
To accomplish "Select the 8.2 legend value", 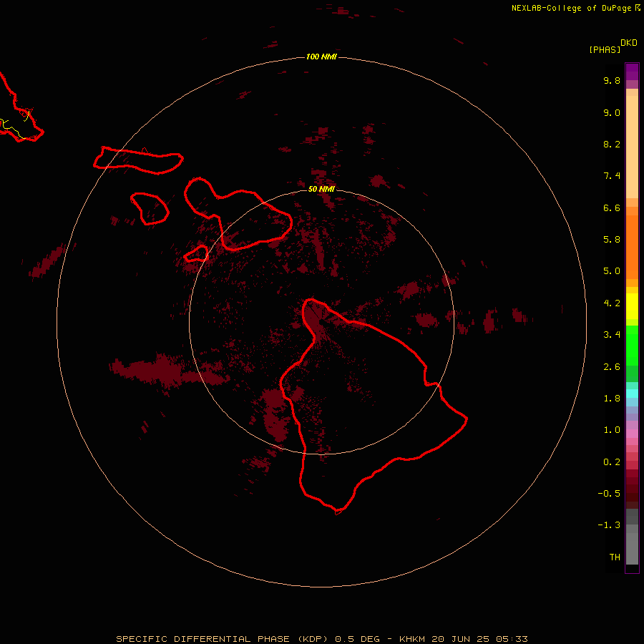I will tap(612, 144).
